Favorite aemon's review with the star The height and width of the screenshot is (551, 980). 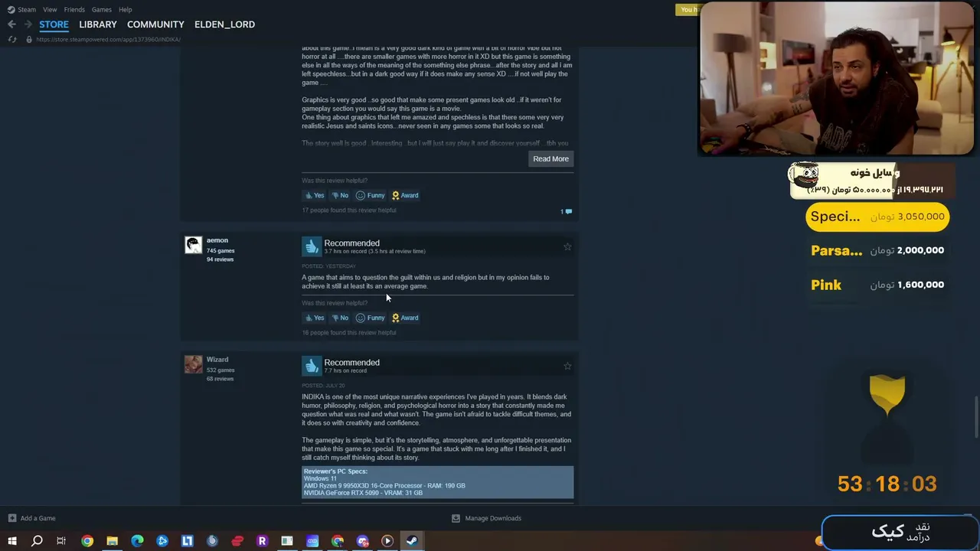coord(567,246)
